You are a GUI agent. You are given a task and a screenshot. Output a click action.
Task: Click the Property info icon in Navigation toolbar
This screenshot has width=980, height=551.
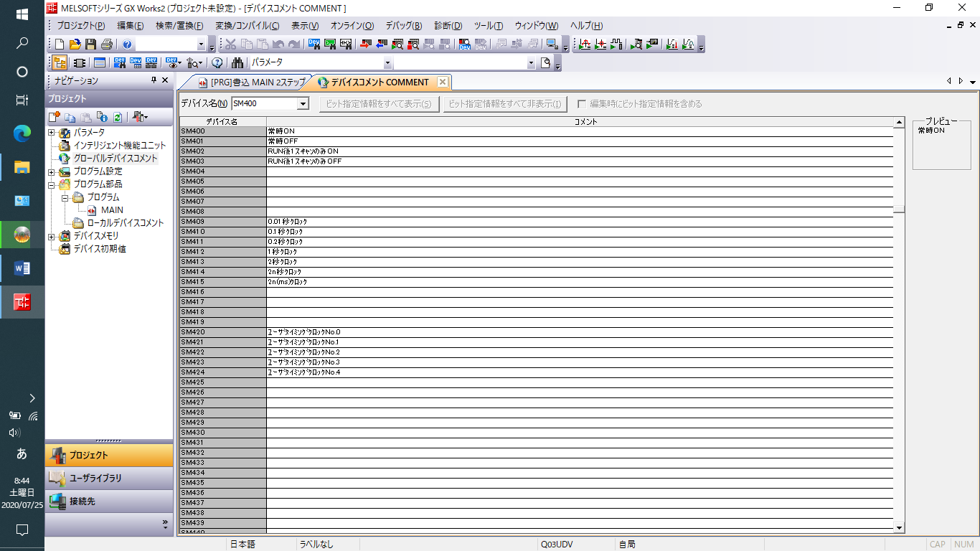tap(102, 117)
